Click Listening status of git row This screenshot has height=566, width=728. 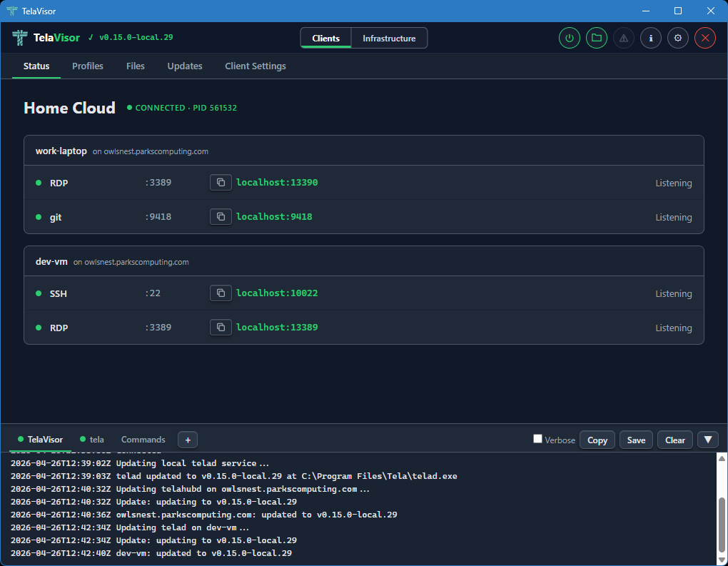[x=674, y=217]
